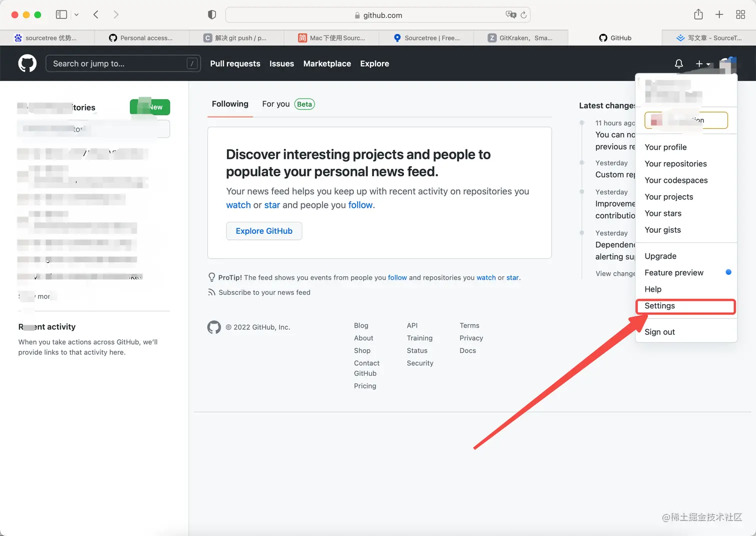Open Settings in user menu

point(686,306)
